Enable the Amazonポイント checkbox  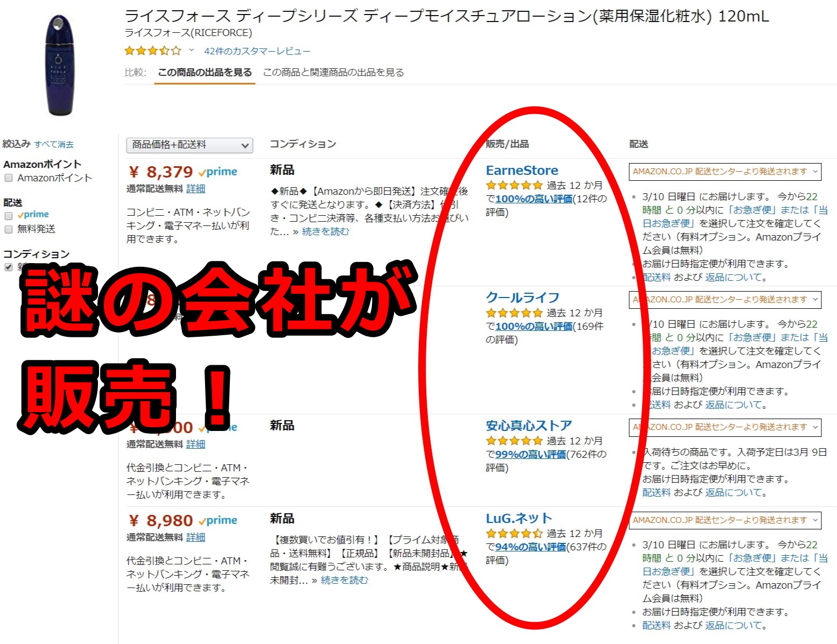pos(9,178)
